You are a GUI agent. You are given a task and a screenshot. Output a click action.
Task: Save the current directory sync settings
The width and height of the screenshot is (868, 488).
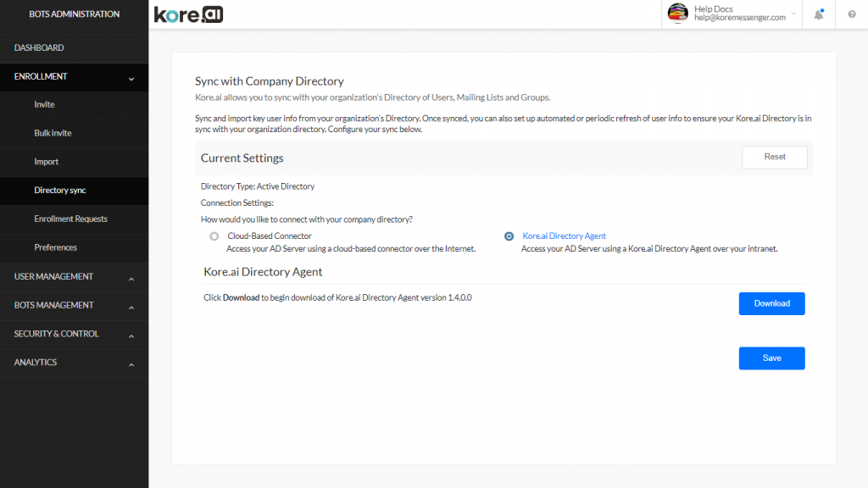pos(771,358)
